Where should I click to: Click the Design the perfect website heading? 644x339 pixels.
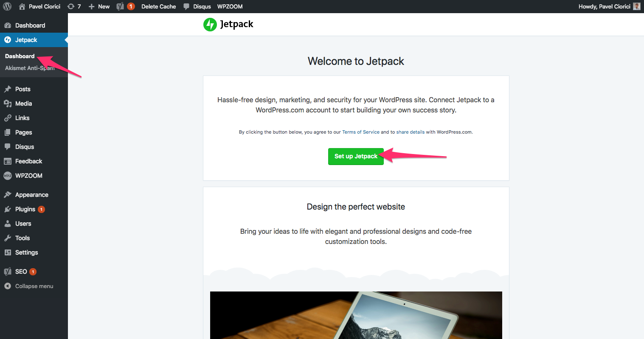pyautogui.click(x=356, y=207)
